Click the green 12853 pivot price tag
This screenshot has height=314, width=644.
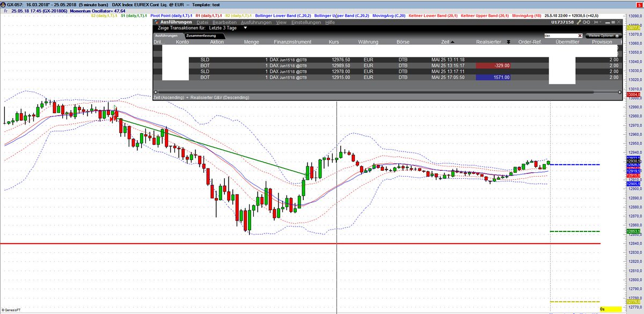(633, 231)
